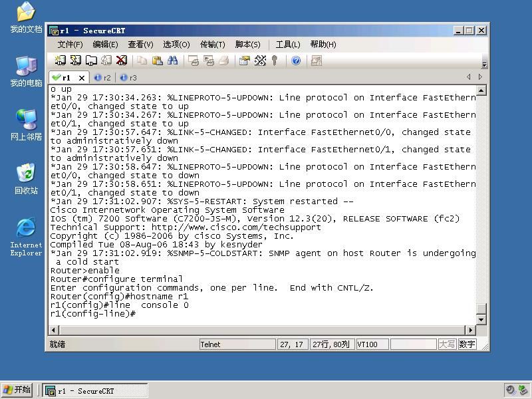Click the vertical scrollbar thumb
Viewport: 532px width, 399px height.
(x=481, y=309)
